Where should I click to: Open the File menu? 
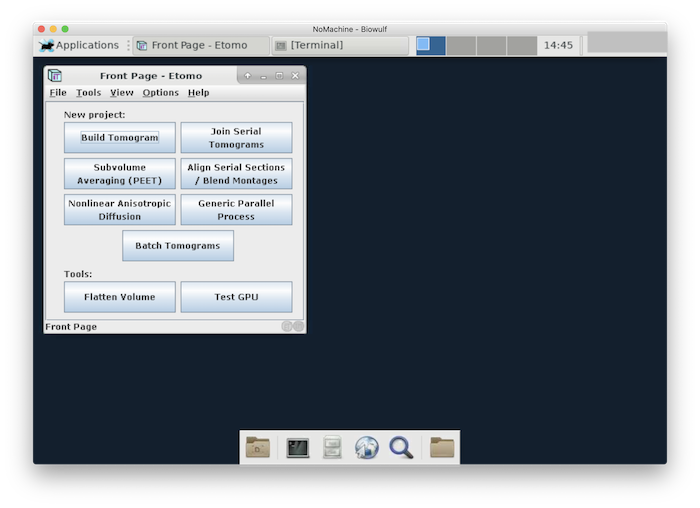58,93
